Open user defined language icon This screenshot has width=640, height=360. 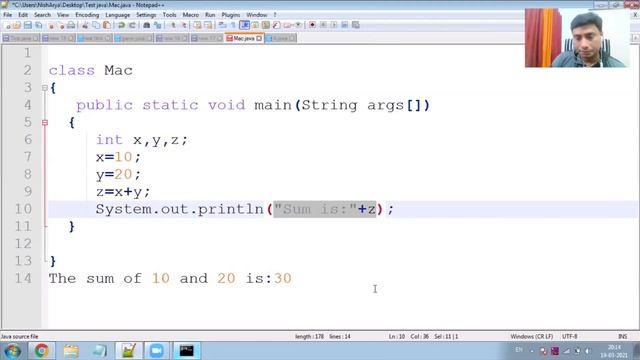pos(255,25)
